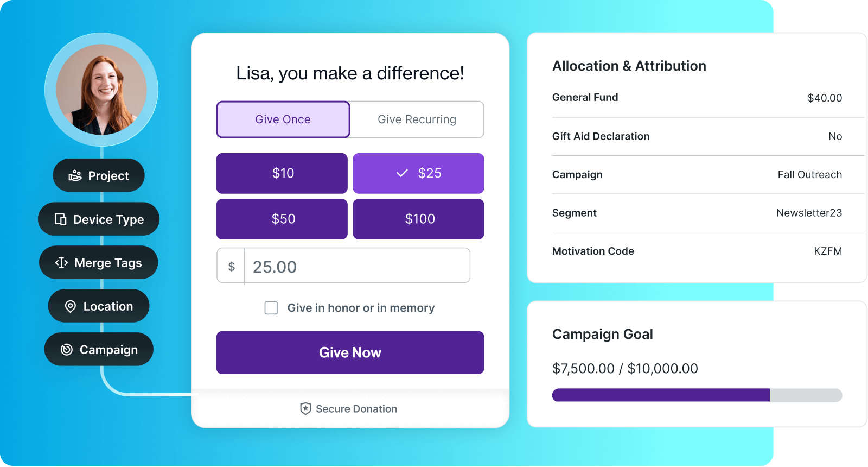Switch to the Give Recurring tab
Viewport: 868px width, 467px height.
[417, 119]
